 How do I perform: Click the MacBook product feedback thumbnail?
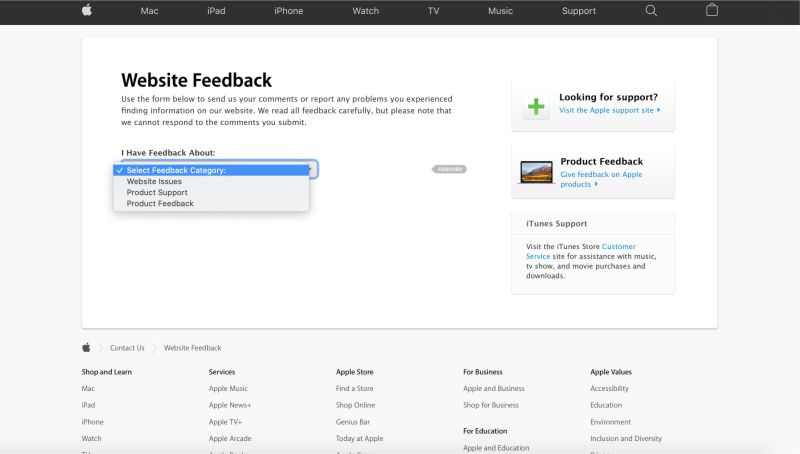click(x=536, y=172)
